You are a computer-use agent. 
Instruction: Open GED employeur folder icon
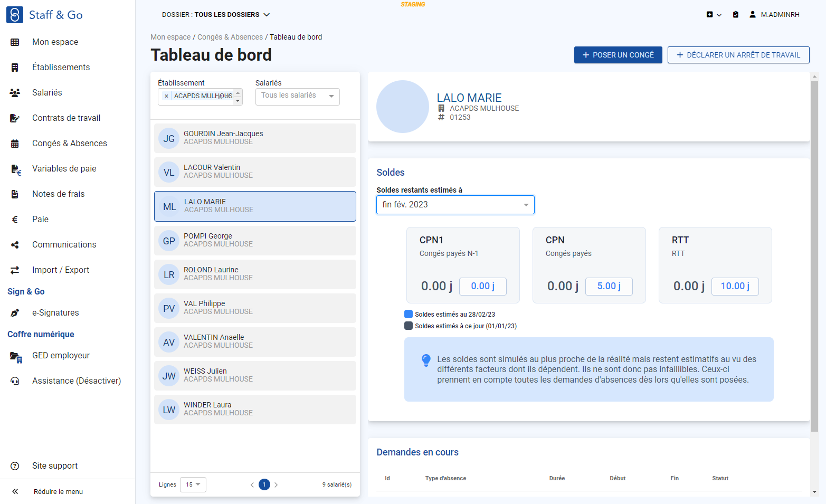16,357
